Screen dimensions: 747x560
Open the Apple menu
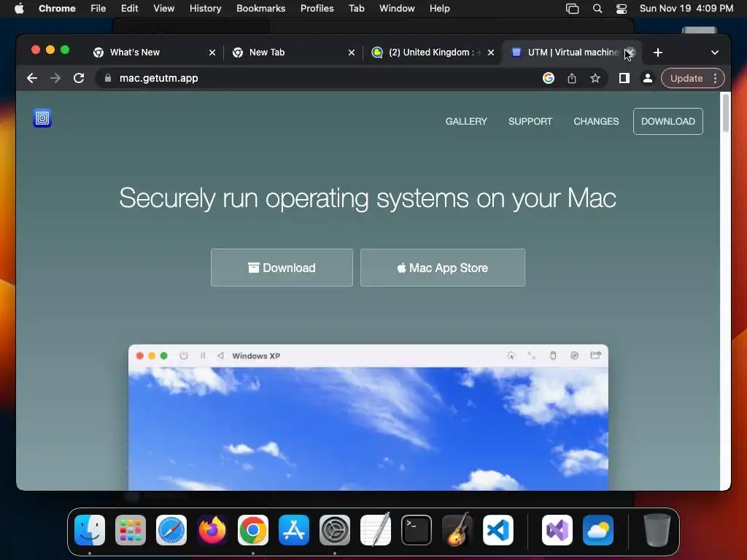pyautogui.click(x=20, y=9)
